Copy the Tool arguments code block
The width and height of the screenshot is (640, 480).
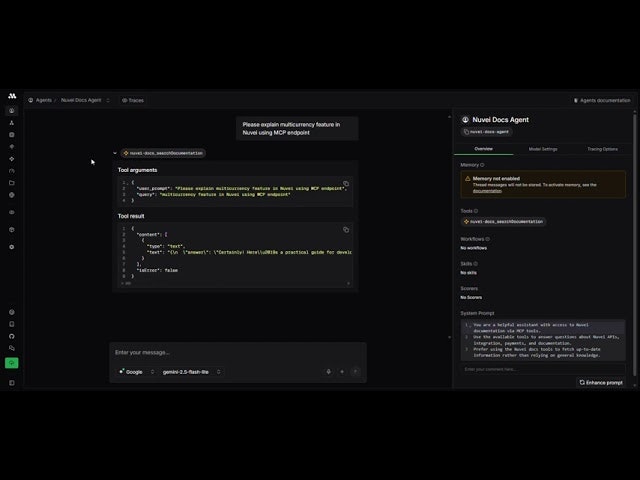click(346, 184)
